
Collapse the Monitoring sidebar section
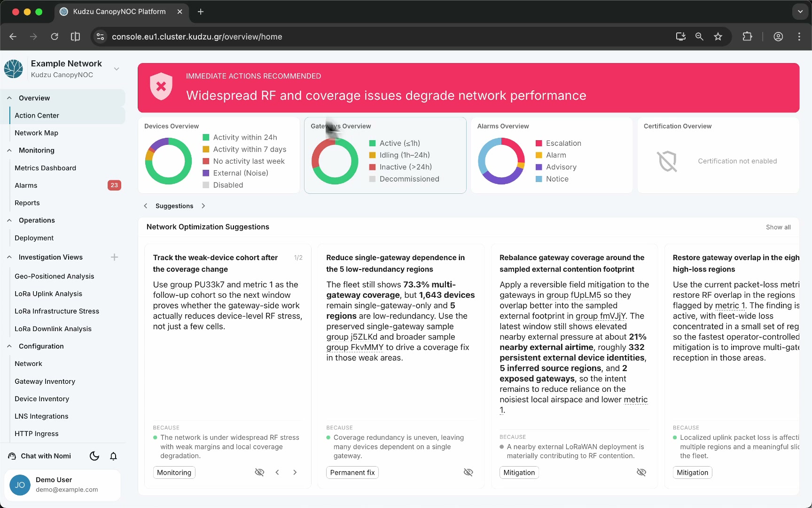point(9,151)
